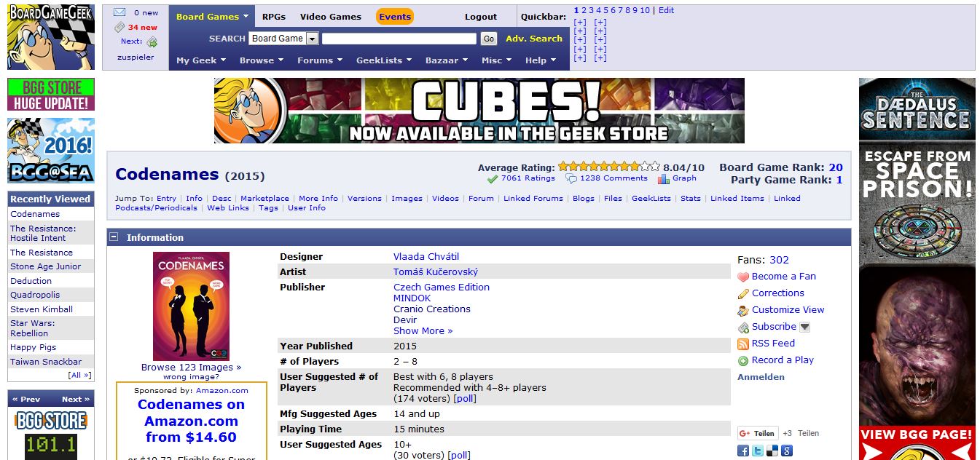Expand the Bazaar menu
The height and width of the screenshot is (460, 980).
click(x=447, y=60)
